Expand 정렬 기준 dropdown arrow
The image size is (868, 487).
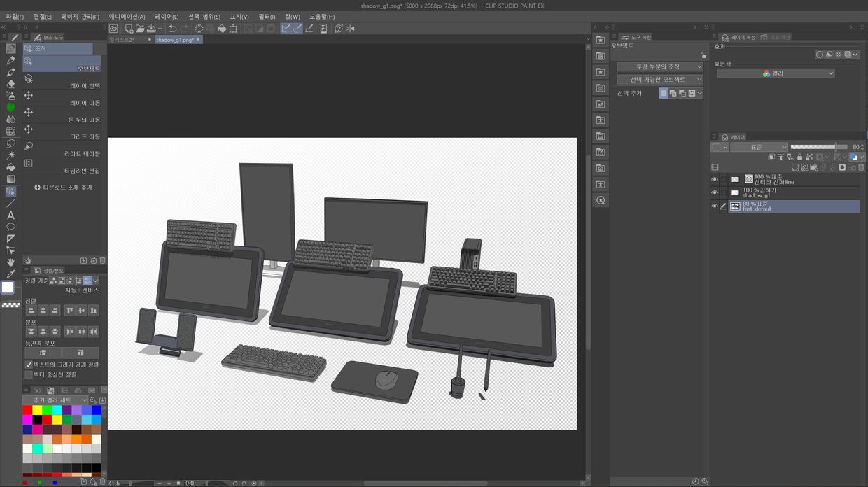click(96, 281)
